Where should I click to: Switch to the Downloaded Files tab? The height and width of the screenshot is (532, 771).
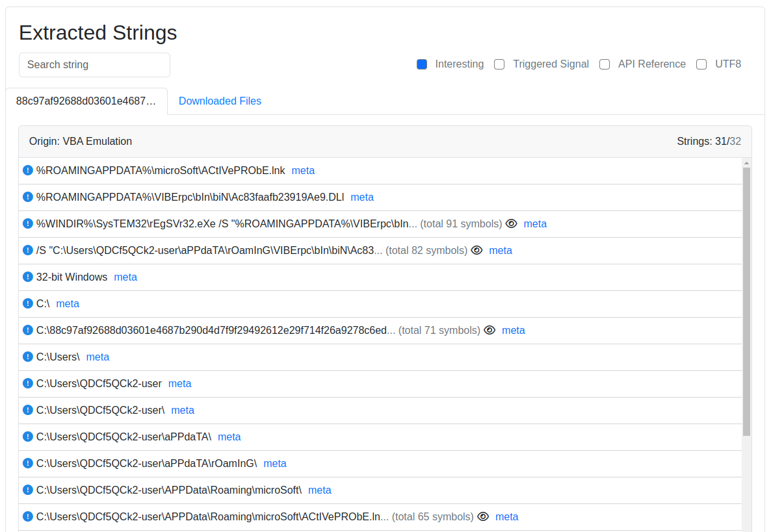point(220,101)
